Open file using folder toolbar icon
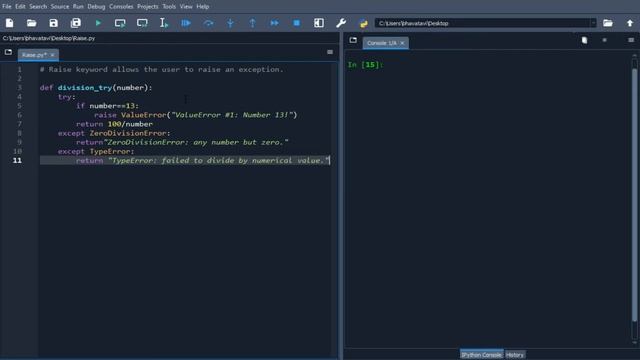 [x=31, y=23]
